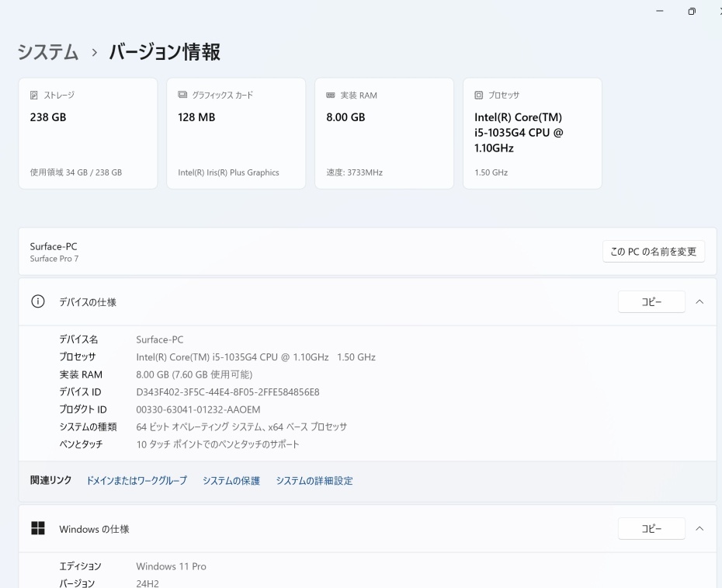Viewport: 722px width, 588px height.
Task: Open システムの詳細設定 link
Action: click(x=314, y=481)
